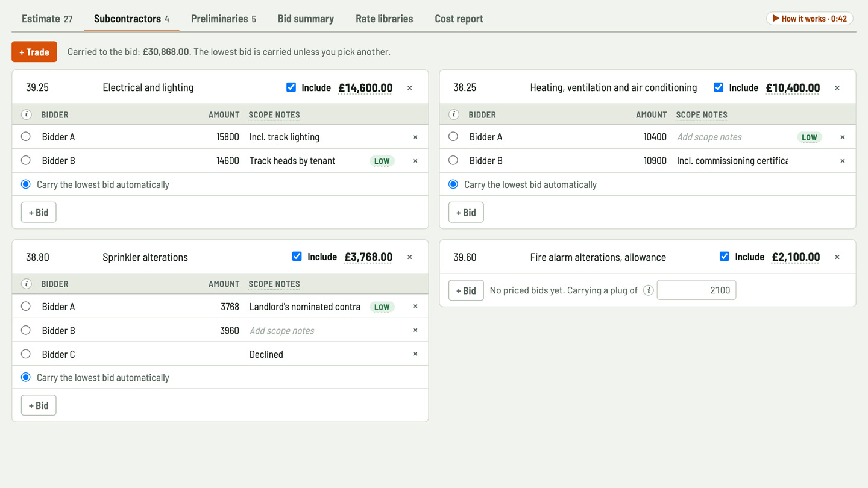868x488 pixels.
Task: Delete Bidder B row under Sprinkler alterations
Action: tap(415, 330)
